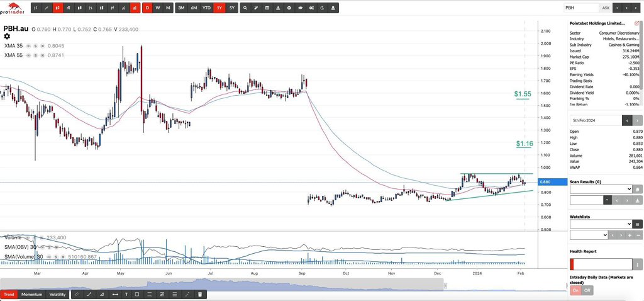Step forward one day from 5th Feb 2024
Viewport: 644px width, 301px height.
[x=638, y=120]
